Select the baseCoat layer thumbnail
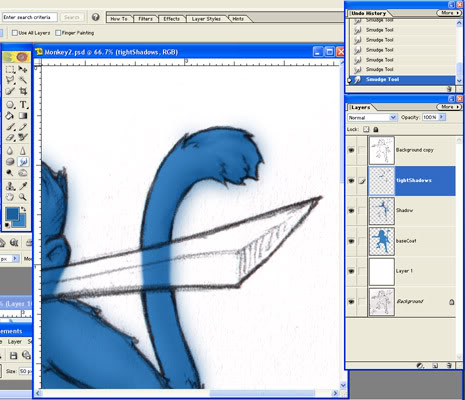 point(382,241)
